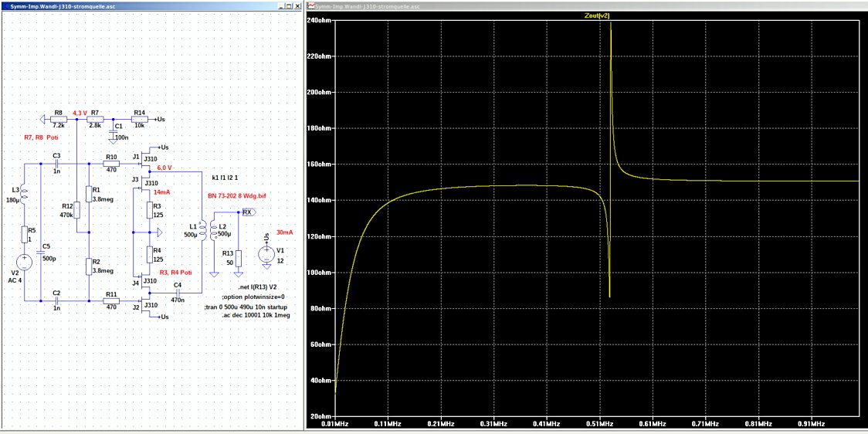868x434 pixels.
Task: Click the R12 470k resistor symbol
Action: 76,209
